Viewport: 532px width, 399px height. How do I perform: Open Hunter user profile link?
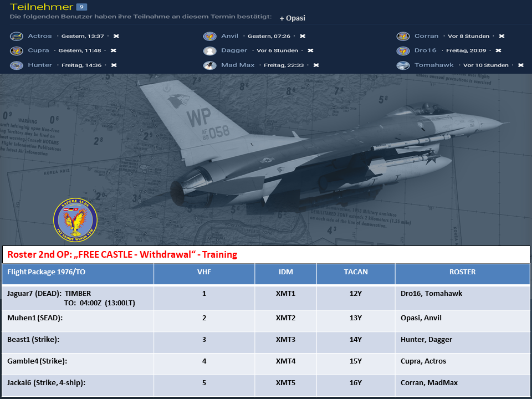pos(40,65)
